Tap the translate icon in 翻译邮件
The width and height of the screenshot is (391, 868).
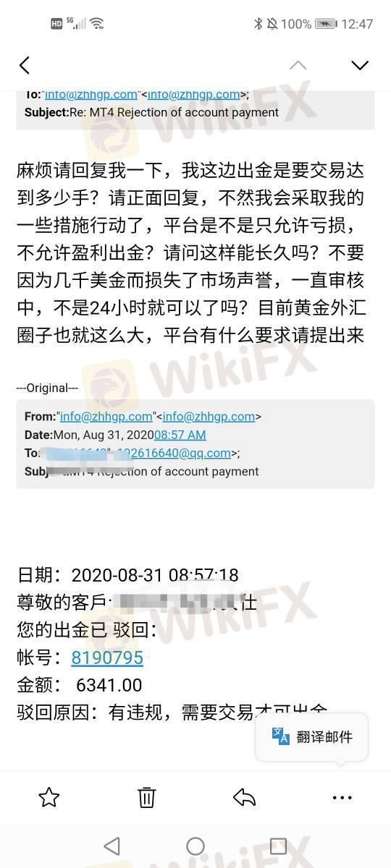[x=281, y=736]
